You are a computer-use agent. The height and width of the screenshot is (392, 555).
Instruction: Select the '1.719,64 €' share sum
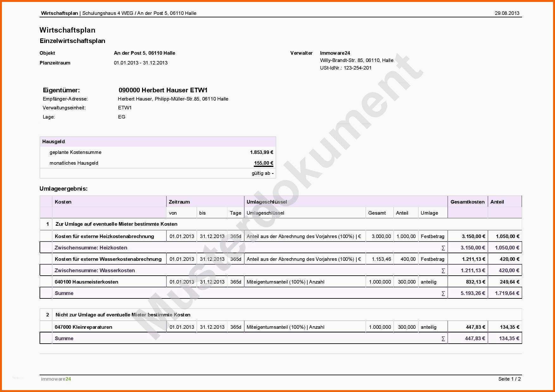507,293
